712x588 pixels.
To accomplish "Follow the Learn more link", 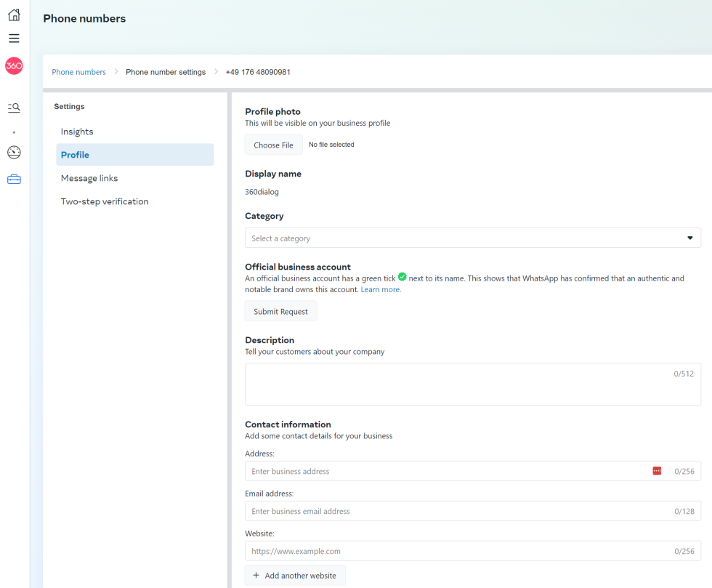I will pyautogui.click(x=381, y=289).
